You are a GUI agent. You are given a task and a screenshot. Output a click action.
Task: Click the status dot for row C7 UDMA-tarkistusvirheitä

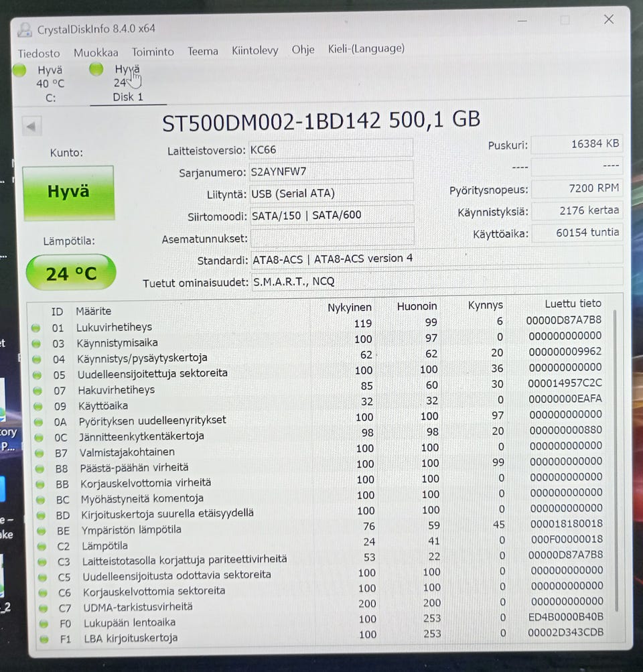(x=44, y=608)
